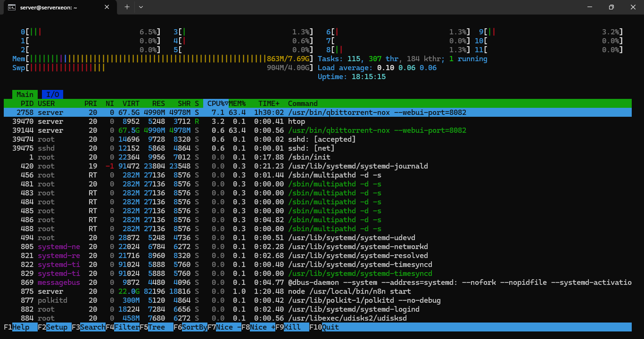Switch to the I/O tab
This screenshot has width=644, height=339.
pos(52,95)
